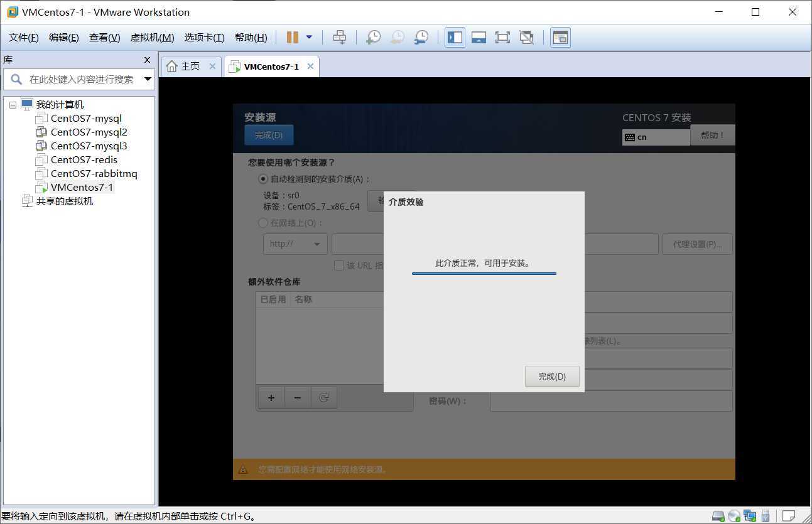Pause the virtual machine from toolbar
The image size is (812, 524).
pos(293,38)
